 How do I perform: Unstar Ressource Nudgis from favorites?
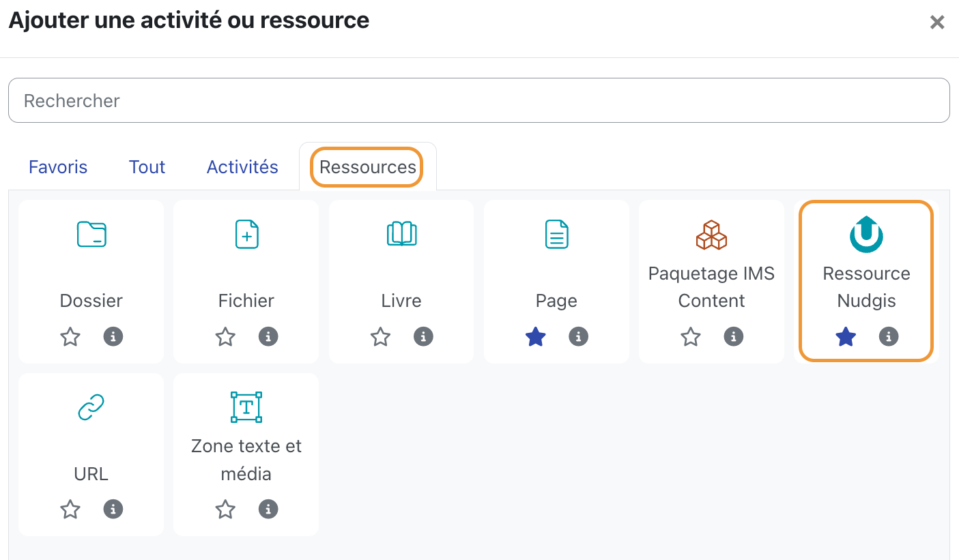pyautogui.click(x=846, y=336)
